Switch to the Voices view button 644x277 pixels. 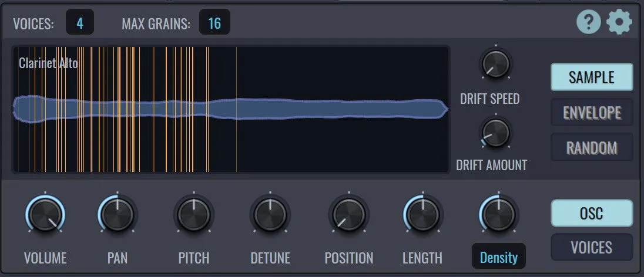click(592, 247)
